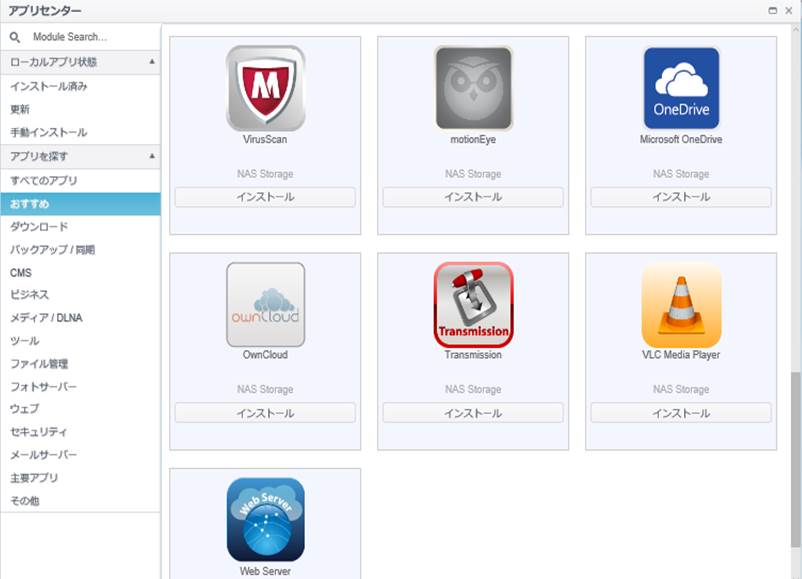Click the Transmission app icon
This screenshot has height=579, width=802.
473,305
